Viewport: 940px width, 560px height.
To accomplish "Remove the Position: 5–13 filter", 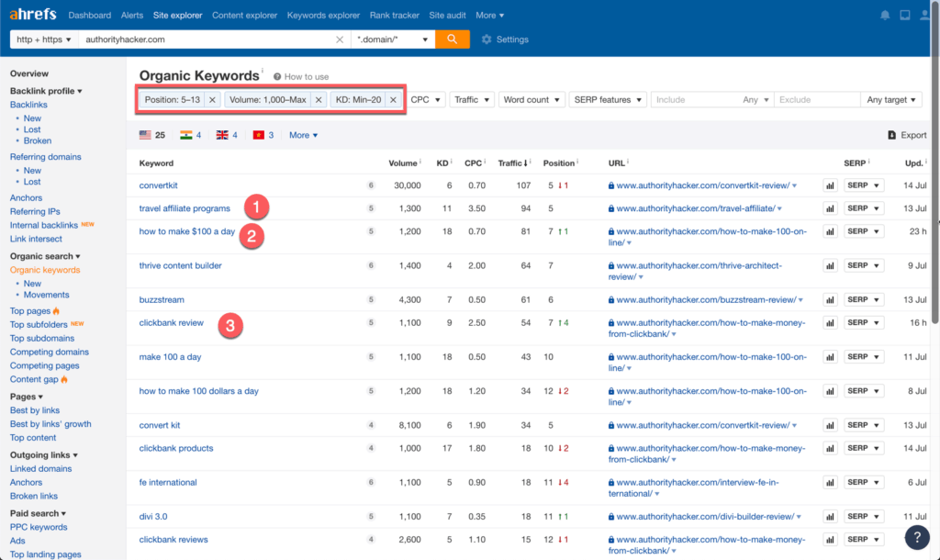I will click(x=212, y=100).
